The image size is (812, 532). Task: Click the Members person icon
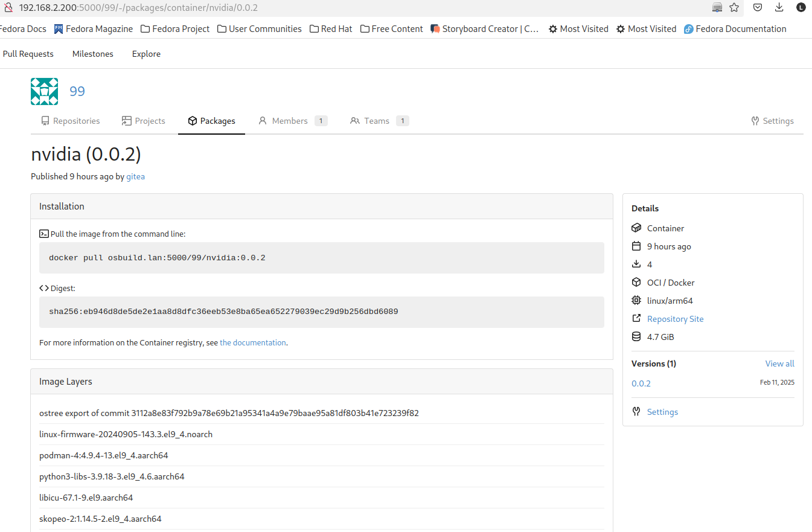tap(263, 121)
